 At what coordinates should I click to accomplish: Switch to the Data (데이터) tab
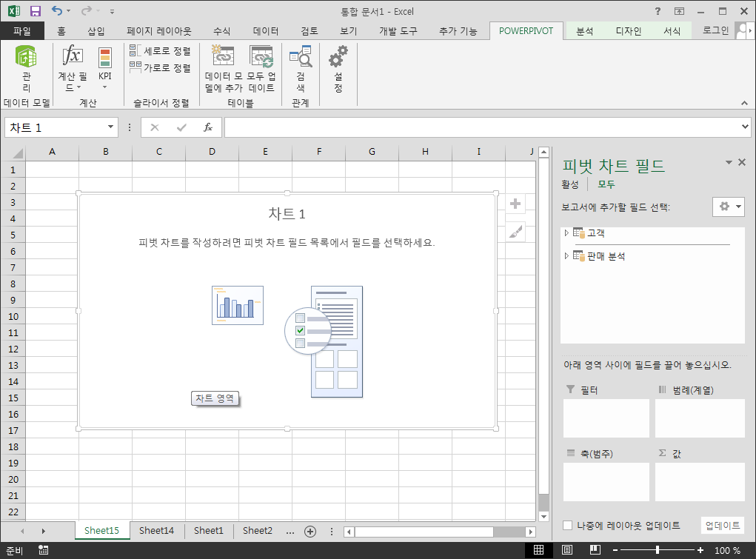[x=266, y=31]
